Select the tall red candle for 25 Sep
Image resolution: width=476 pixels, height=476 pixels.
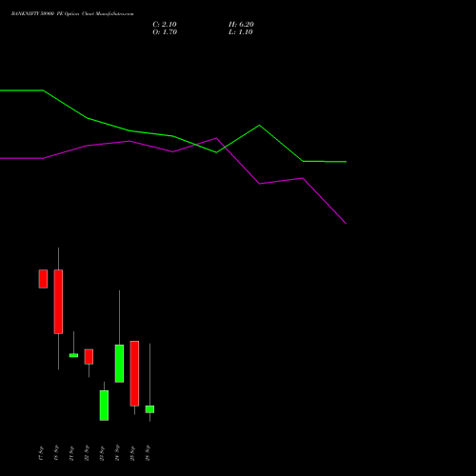[x=134, y=373]
